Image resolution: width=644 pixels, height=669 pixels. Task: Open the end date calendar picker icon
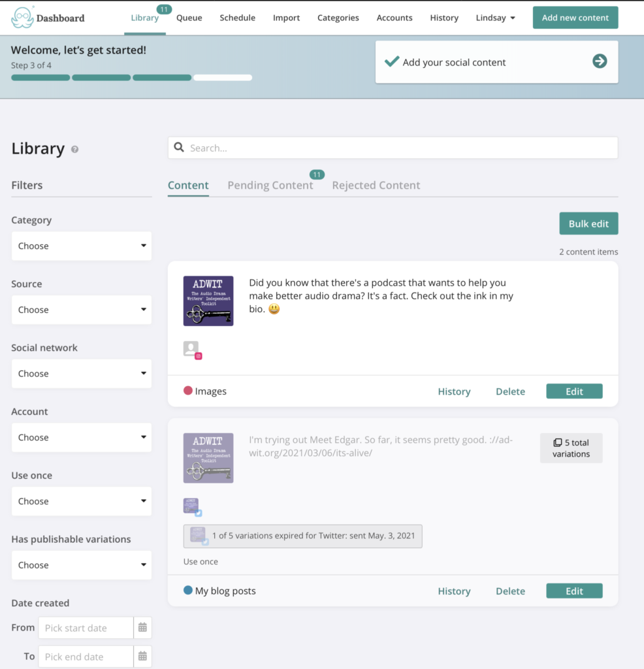click(x=142, y=657)
